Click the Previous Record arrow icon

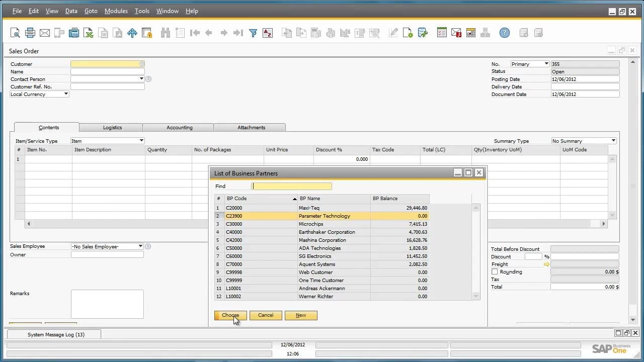point(209,33)
